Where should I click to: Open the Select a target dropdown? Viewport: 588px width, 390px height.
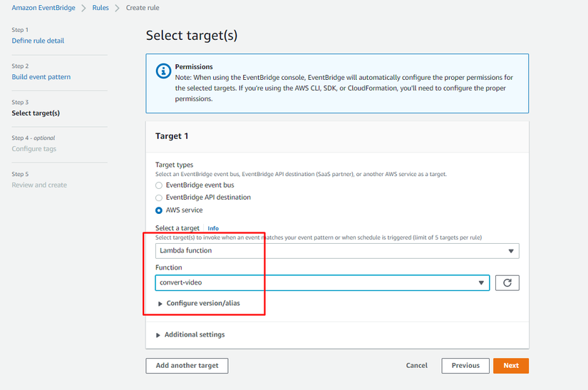click(x=336, y=251)
